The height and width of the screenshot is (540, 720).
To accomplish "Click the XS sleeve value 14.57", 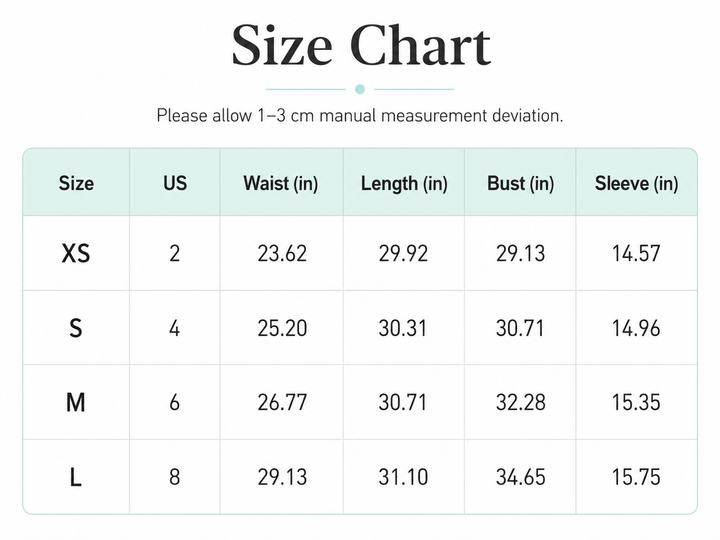I will tap(636, 253).
